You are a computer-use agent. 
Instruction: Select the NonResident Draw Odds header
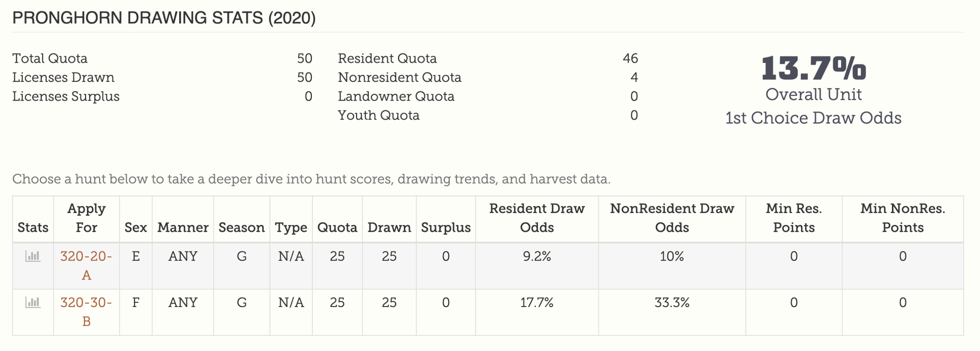tap(672, 218)
